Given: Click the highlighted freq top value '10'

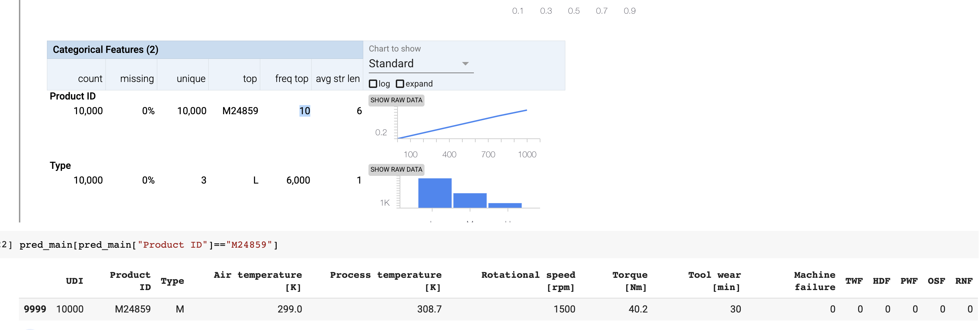Looking at the screenshot, I should point(304,111).
